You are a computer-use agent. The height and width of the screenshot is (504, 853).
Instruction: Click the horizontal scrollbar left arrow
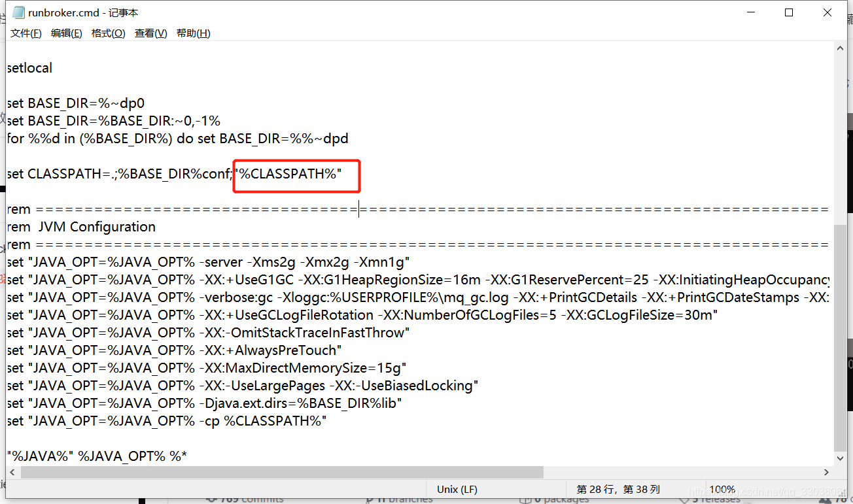[x=12, y=472]
